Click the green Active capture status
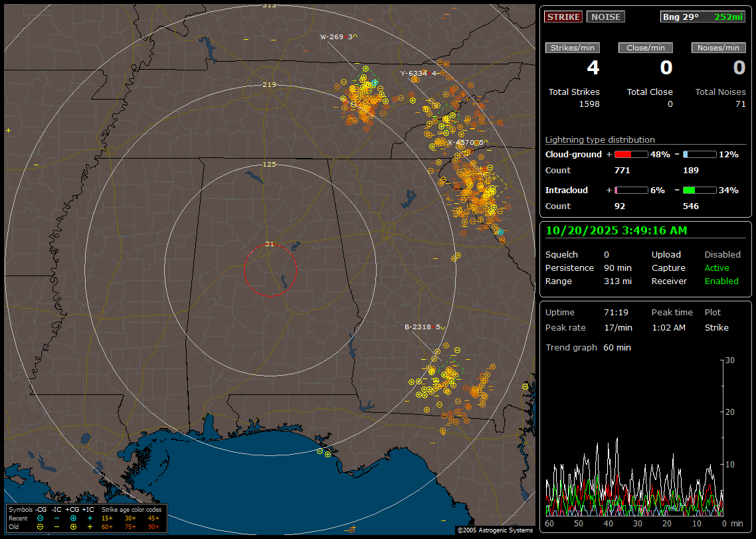The image size is (756, 539). (717, 268)
